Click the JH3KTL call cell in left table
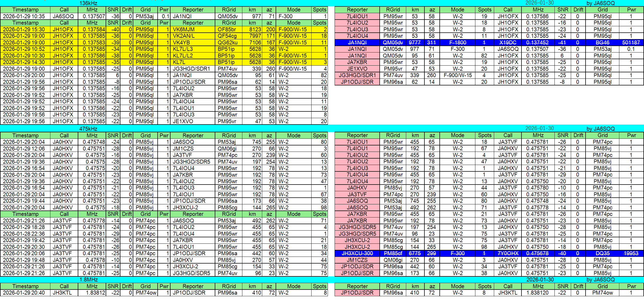This screenshot has height=308, width=644. coord(64,293)
